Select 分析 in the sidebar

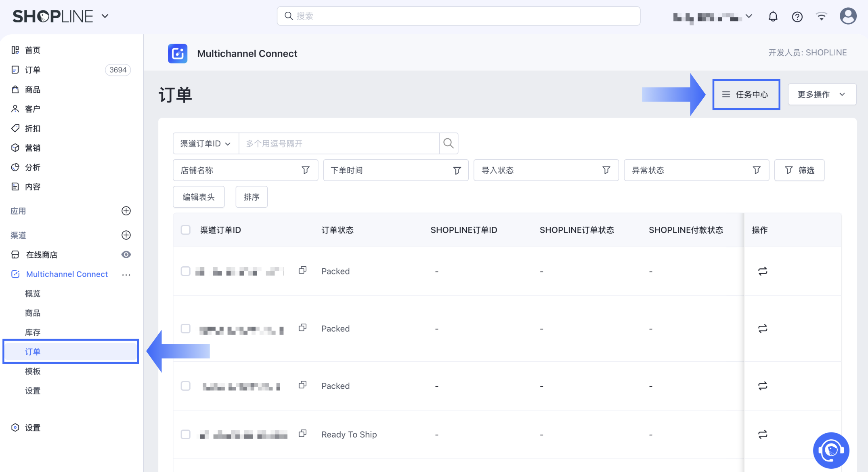point(33,167)
